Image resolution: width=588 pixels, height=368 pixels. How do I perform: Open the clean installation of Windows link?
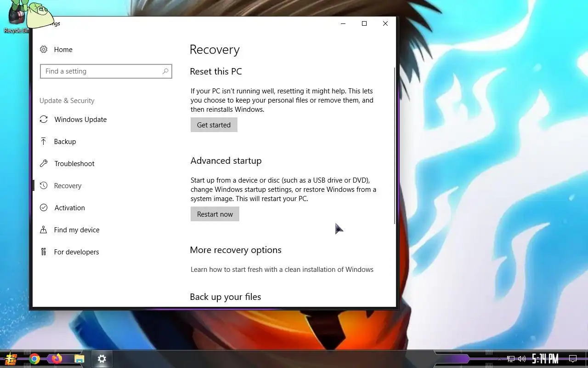pyautogui.click(x=282, y=269)
